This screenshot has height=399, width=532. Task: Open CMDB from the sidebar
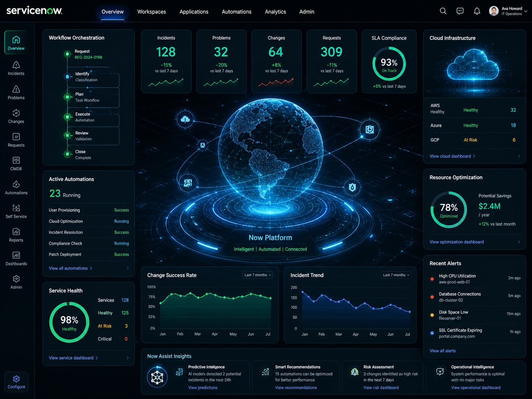(x=16, y=164)
